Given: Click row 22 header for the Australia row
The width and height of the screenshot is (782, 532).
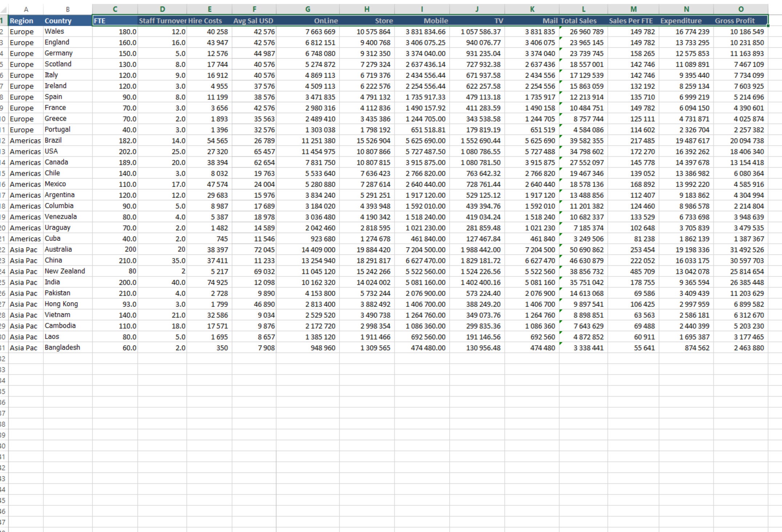Looking at the screenshot, I should (3, 250).
